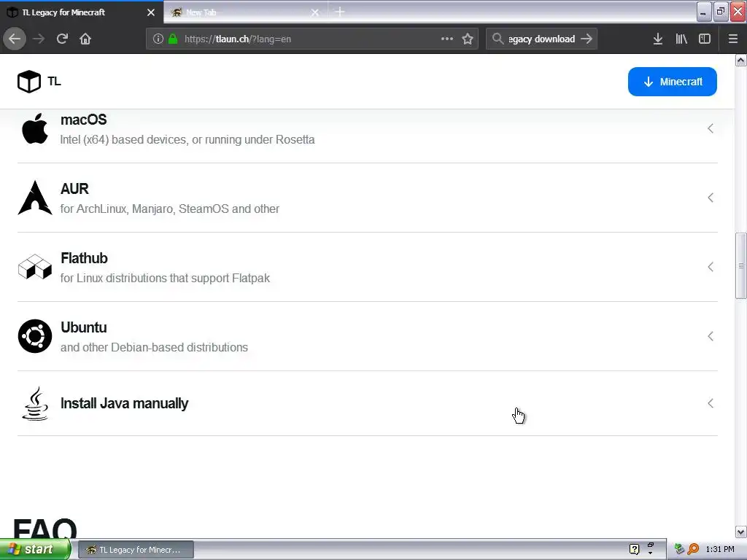This screenshot has width=747, height=560.
Task: Click the taskbar help question icon
Action: (634, 550)
